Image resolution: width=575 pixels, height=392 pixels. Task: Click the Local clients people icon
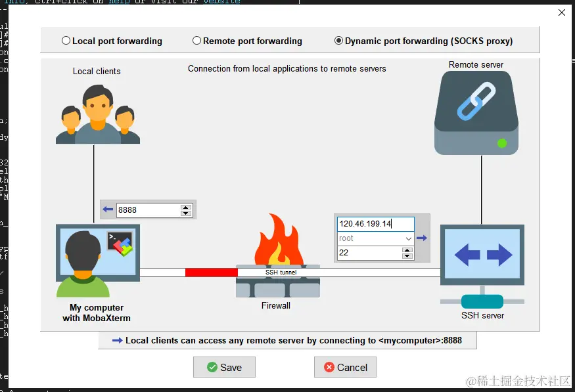click(x=97, y=114)
